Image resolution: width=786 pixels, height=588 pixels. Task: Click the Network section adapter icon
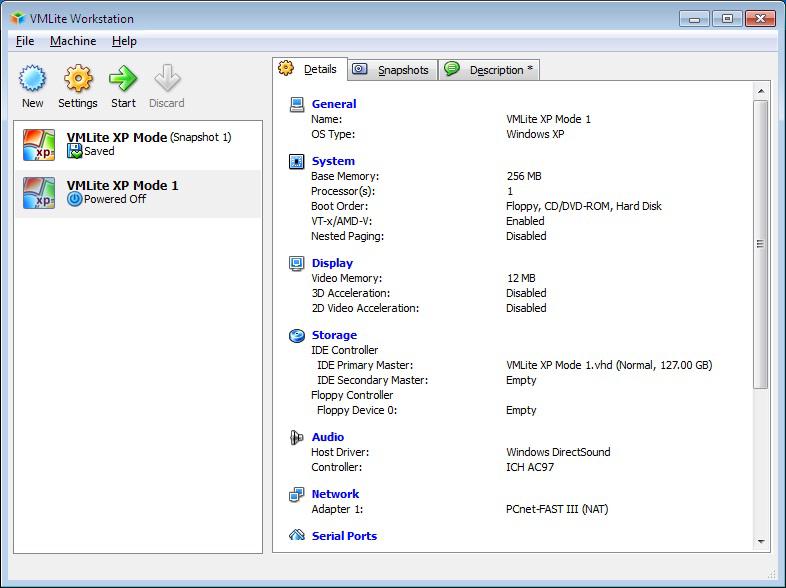[x=297, y=494]
